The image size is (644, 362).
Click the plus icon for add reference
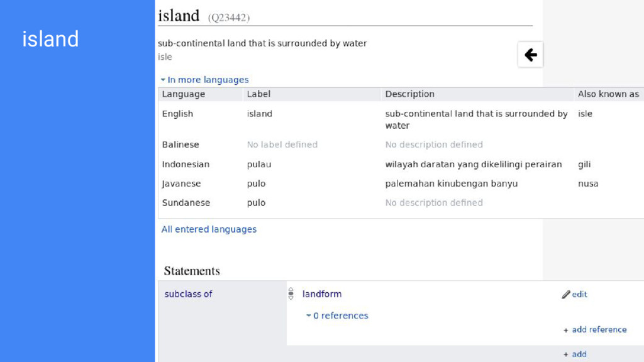(565, 330)
